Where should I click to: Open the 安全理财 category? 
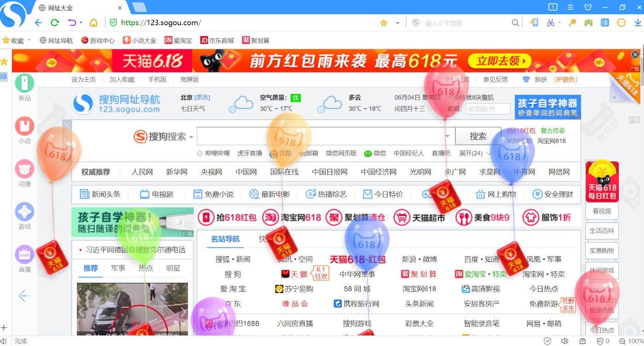click(x=553, y=194)
